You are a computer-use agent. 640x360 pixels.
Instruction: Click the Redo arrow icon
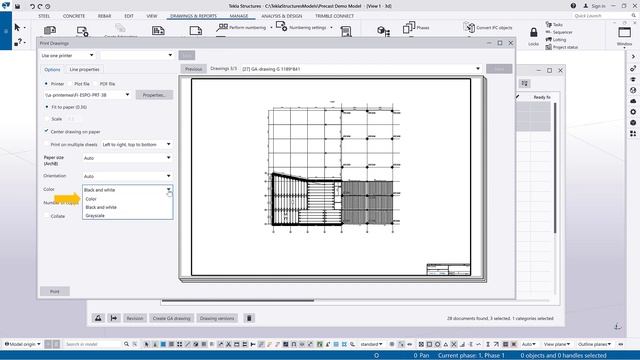40,6
